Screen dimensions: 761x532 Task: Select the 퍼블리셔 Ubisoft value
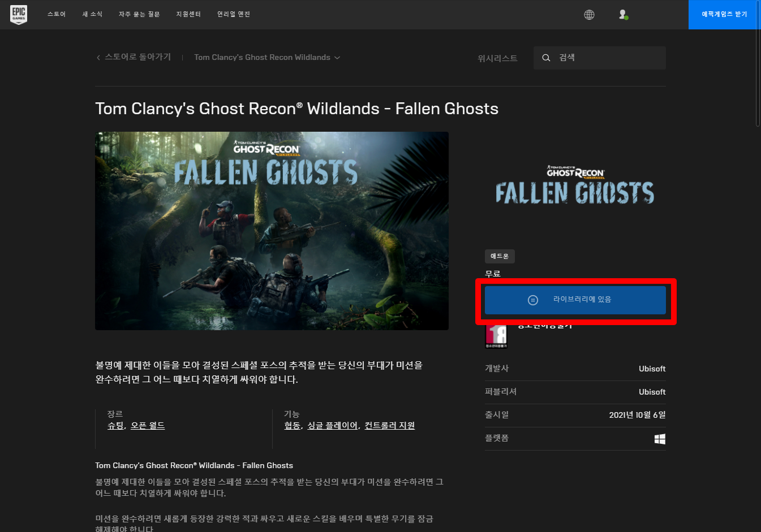(652, 392)
